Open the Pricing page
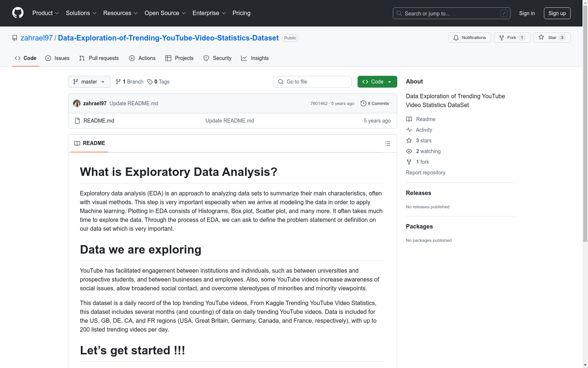This screenshot has height=368, width=588. (241, 13)
